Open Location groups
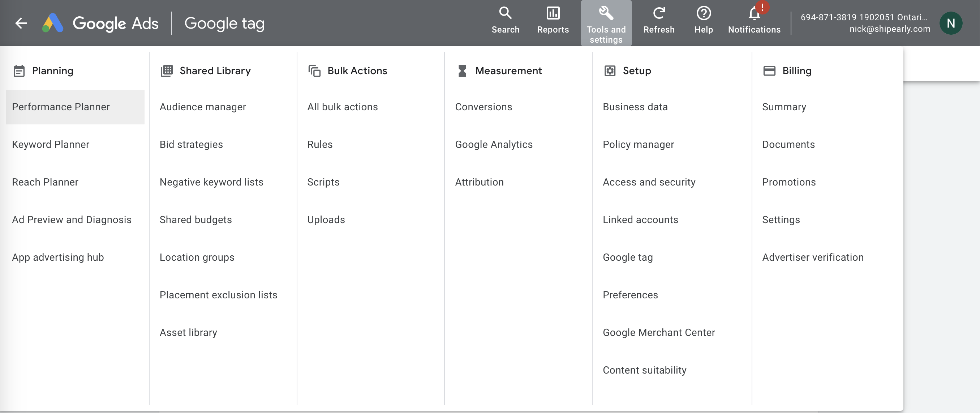The width and height of the screenshot is (980, 413). 197,258
